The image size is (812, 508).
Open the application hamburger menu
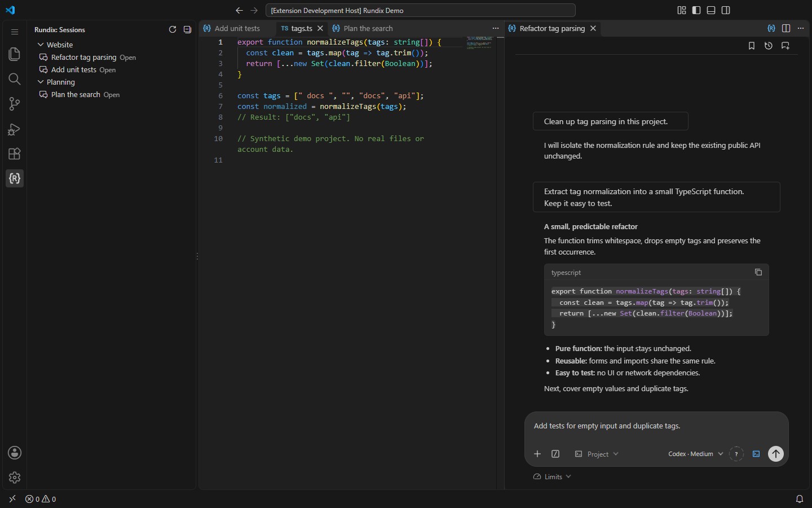point(15,32)
